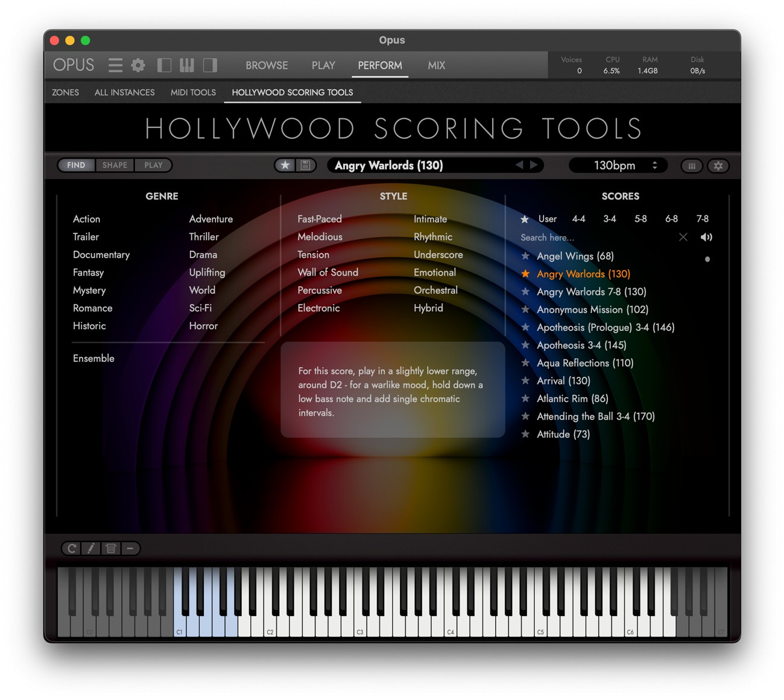Viewport: 784px width, 700px height.
Task: Choose the Sci-Fi genre
Action: 200,308
